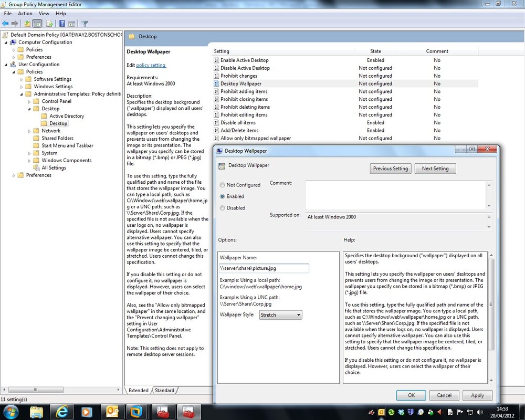525x420 pixels.
Task: Select the Shared Folders tree item
Action: point(57,138)
